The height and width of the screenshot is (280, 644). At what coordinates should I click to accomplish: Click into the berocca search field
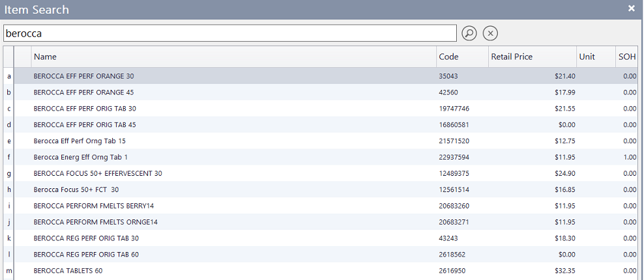click(x=230, y=33)
